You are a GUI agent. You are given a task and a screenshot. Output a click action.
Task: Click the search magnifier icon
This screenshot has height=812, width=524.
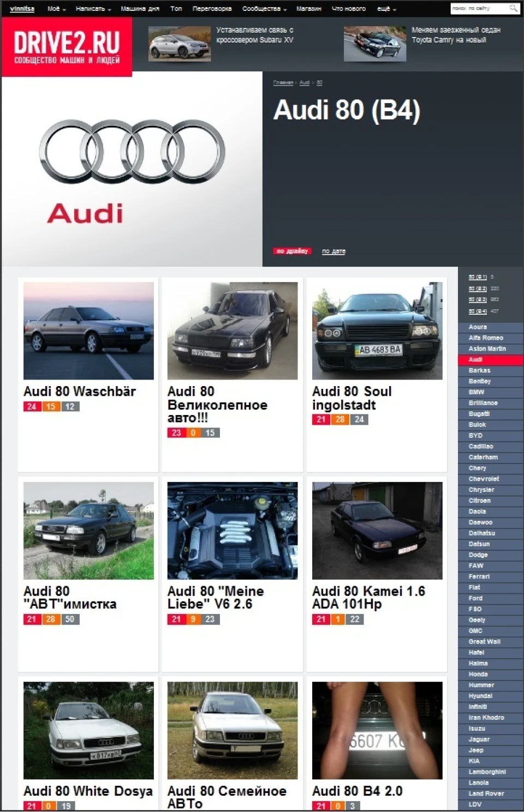pyautogui.click(x=513, y=8)
